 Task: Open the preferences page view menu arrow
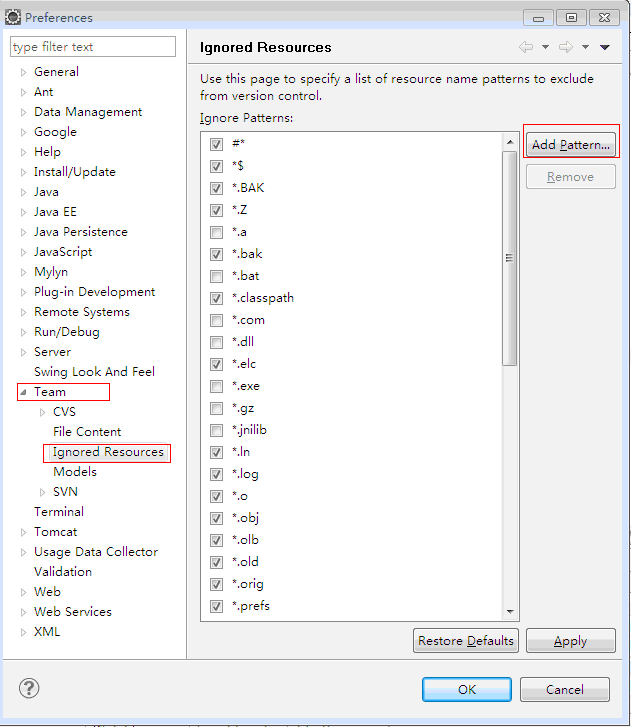pyautogui.click(x=605, y=47)
